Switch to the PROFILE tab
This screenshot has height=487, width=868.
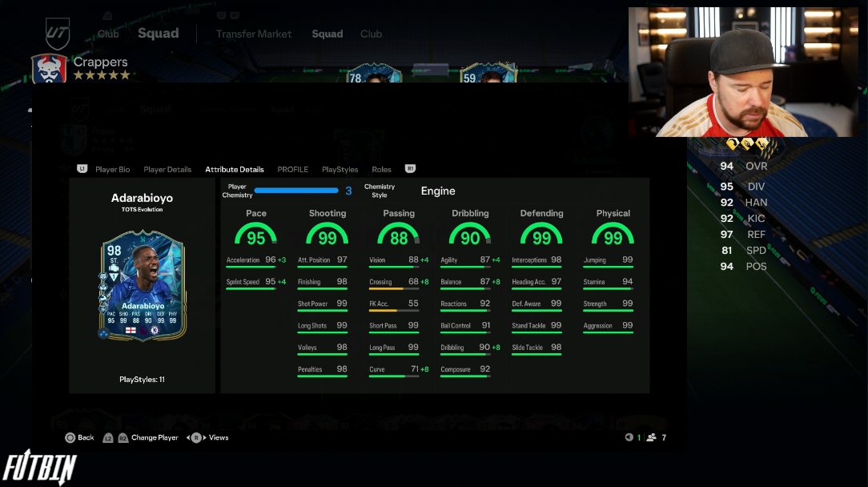293,170
